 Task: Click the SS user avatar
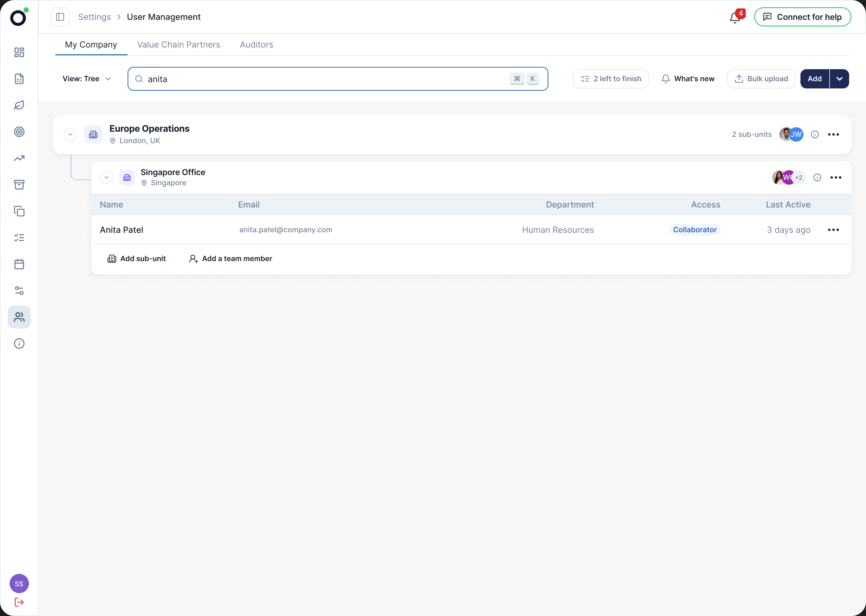(x=19, y=584)
